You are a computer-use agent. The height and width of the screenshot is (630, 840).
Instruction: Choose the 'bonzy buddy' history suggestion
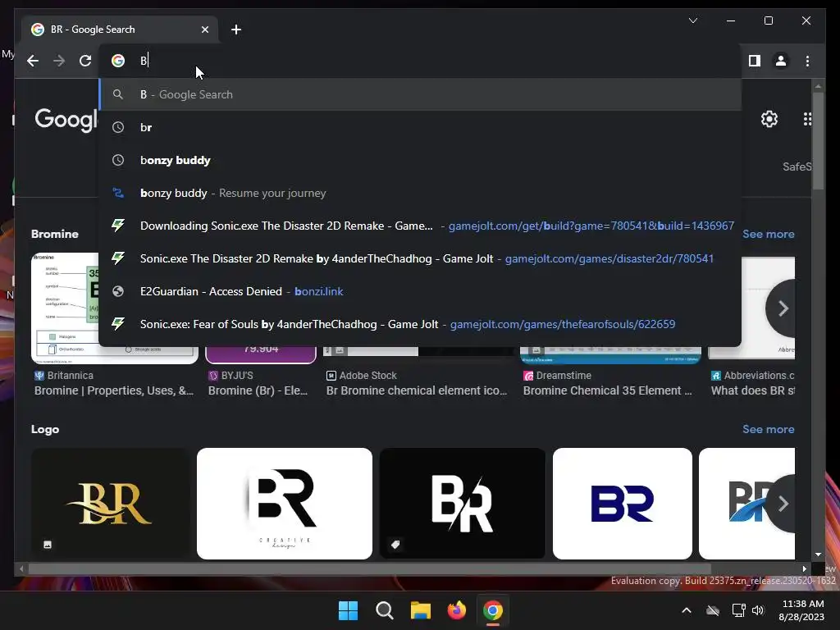tap(420, 160)
